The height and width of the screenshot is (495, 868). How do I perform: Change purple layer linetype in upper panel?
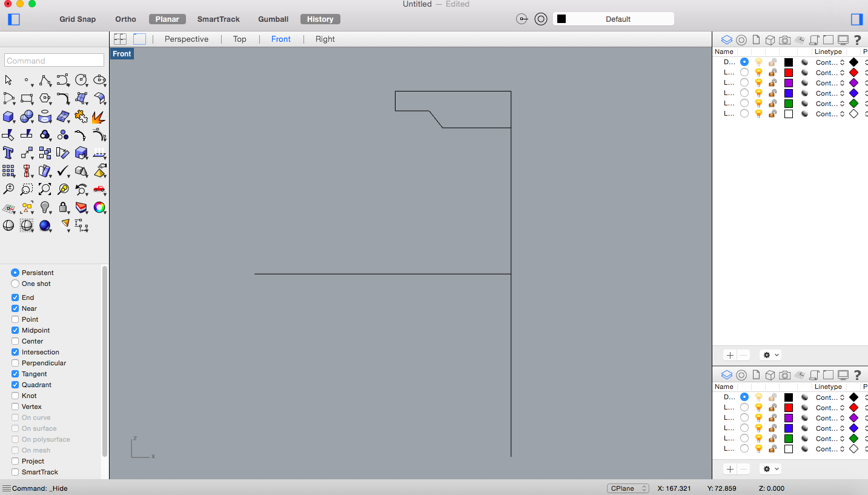[830, 83]
